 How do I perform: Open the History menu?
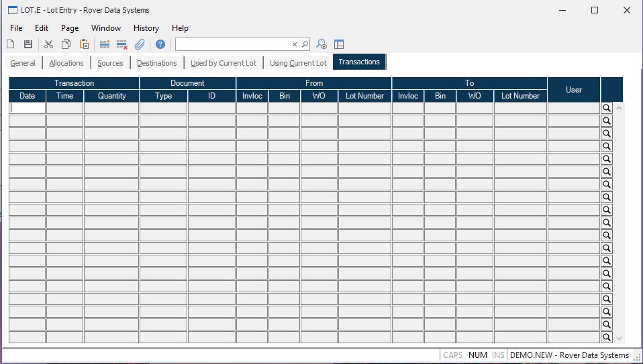(x=146, y=28)
